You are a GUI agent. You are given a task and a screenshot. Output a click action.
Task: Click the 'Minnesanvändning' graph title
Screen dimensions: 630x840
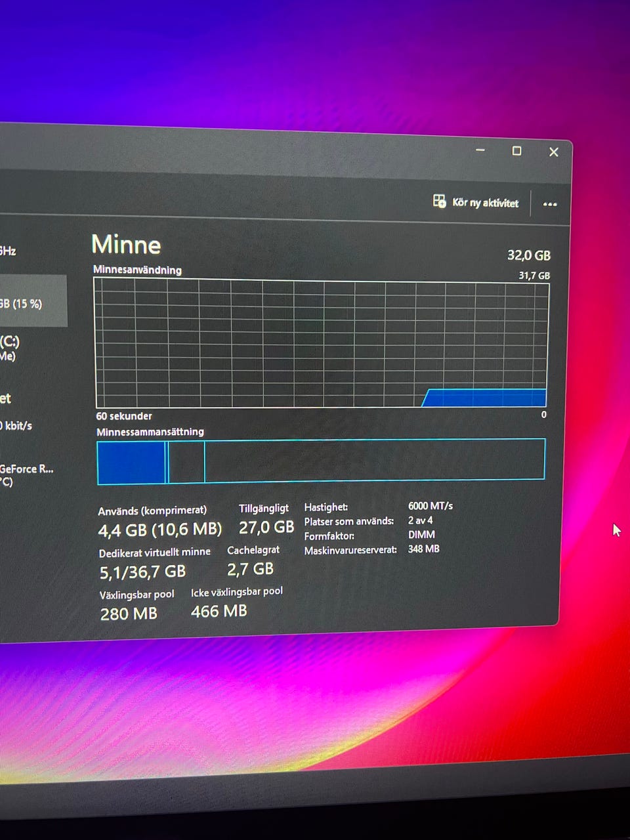click(137, 270)
